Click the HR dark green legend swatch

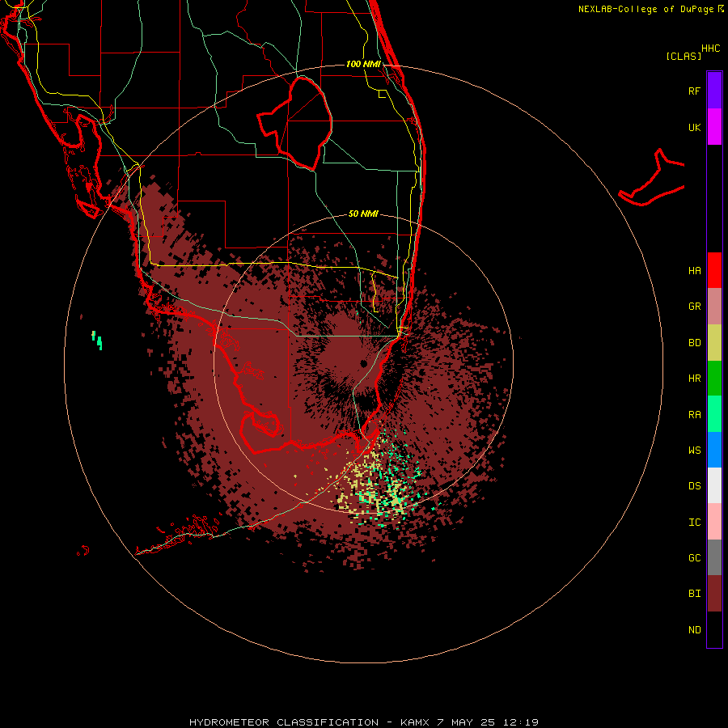coord(714,379)
